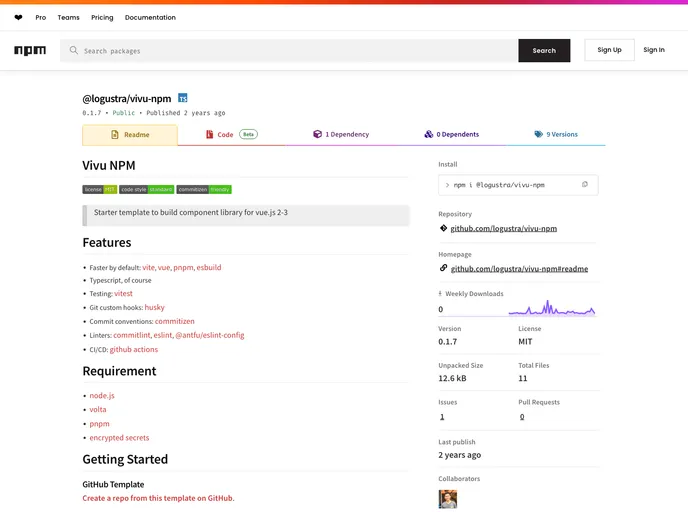Click the Vivu NPM heading
Screen dimensions: 688x512
tap(109, 165)
